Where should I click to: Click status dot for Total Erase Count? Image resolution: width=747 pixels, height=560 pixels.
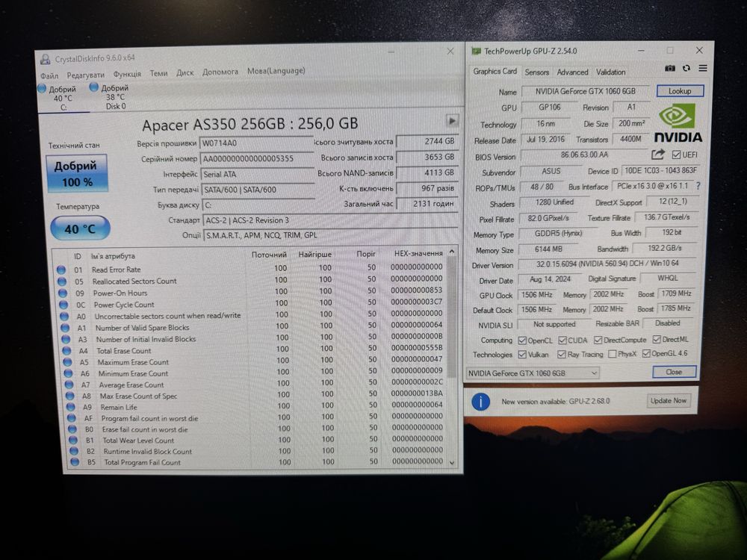(67, 350)
